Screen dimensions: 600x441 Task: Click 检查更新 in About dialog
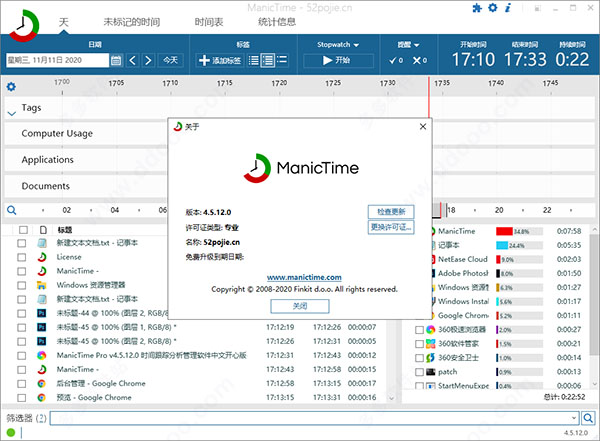point(391,212)
